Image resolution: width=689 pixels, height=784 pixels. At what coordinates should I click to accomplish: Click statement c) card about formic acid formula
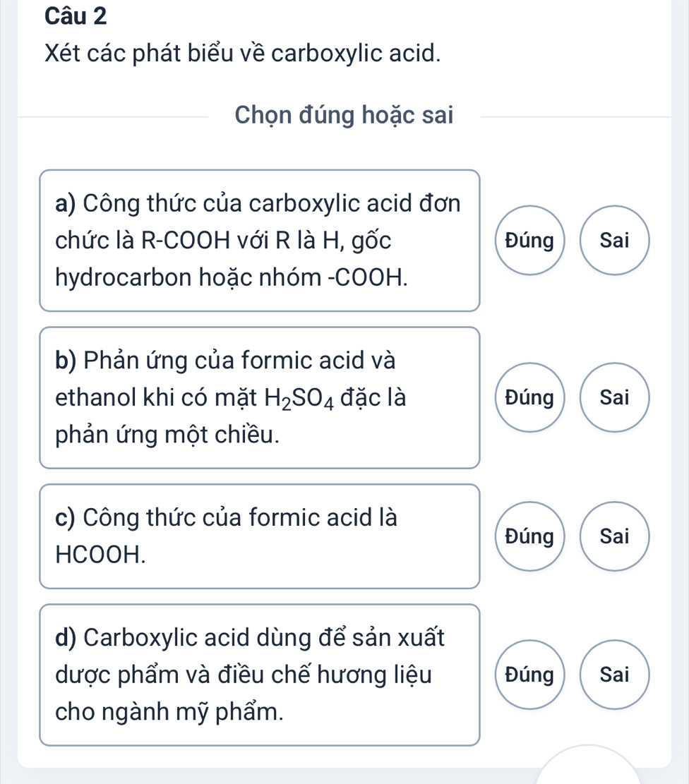[259, 536]
